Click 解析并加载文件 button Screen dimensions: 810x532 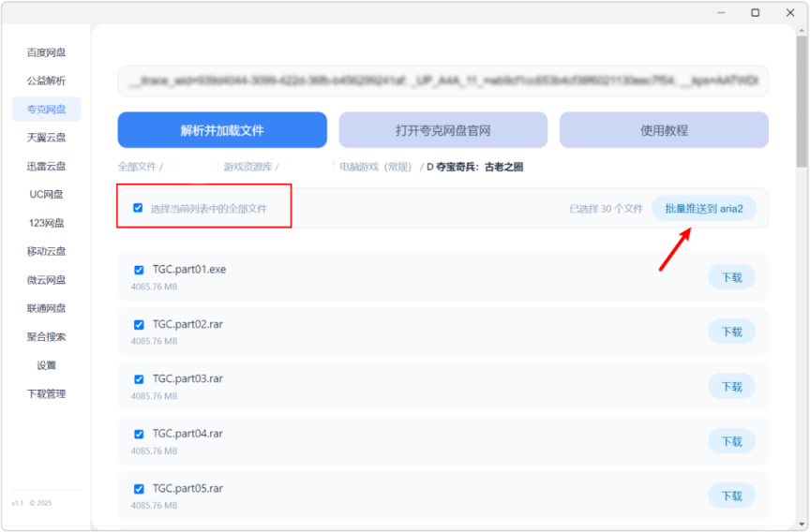coord(222,130)
